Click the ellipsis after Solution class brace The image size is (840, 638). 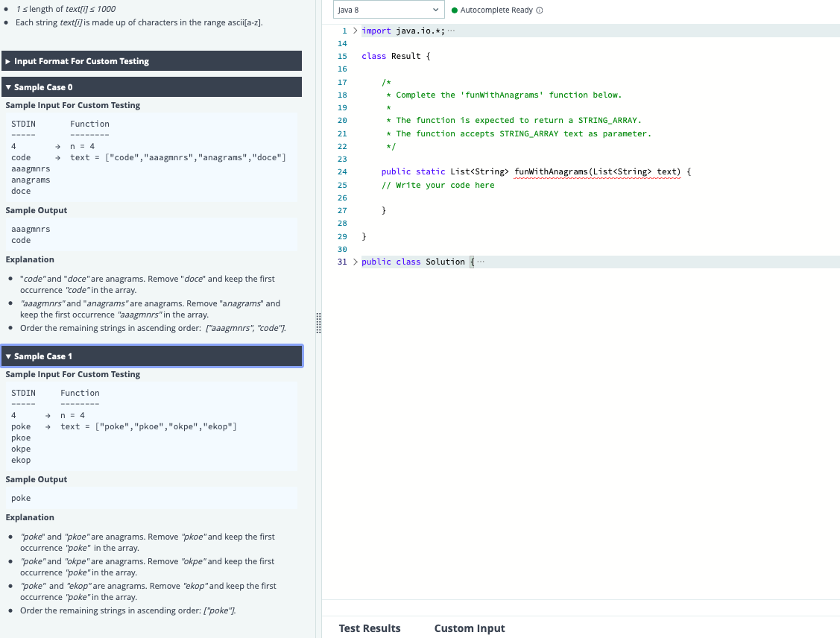tap(481, 262)
